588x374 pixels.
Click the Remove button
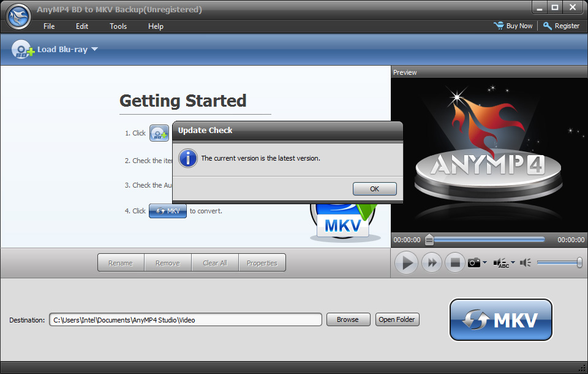[x=168, y=263]
